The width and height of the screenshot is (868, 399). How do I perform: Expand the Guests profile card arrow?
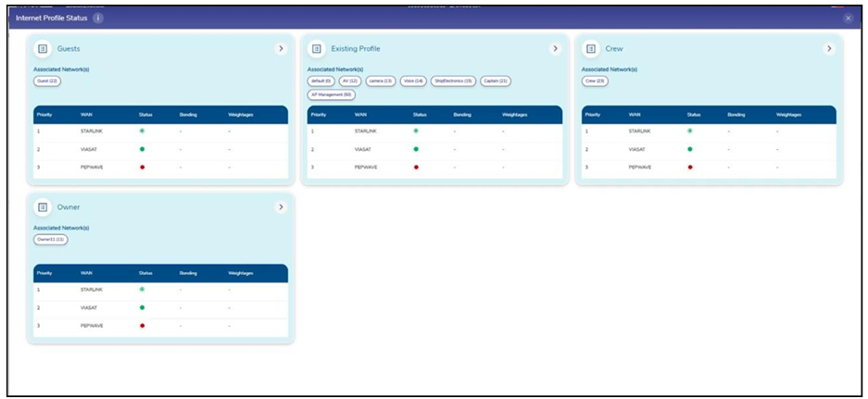click(x=281, y=49)
